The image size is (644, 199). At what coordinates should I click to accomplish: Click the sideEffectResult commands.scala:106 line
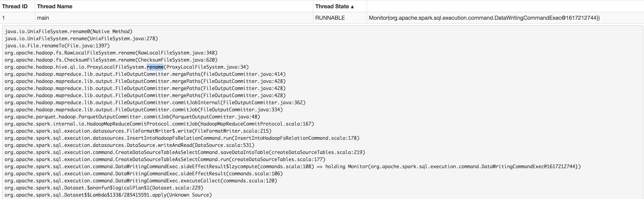(144, 174)
